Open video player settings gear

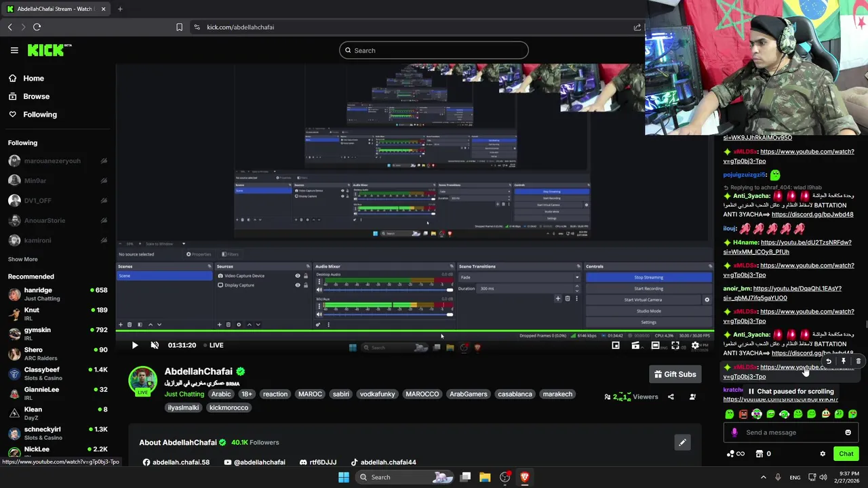[x=695, y=346]
